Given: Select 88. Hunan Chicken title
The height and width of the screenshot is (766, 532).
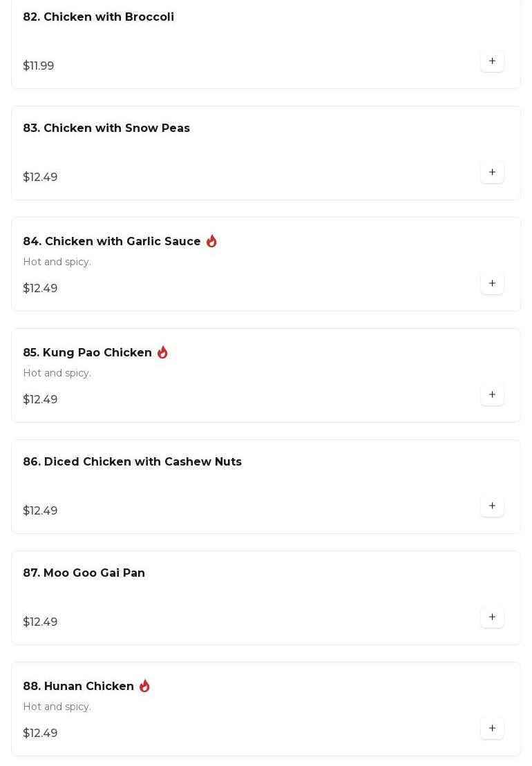Looking at the screenshot, I should click(x=78, y=687).
